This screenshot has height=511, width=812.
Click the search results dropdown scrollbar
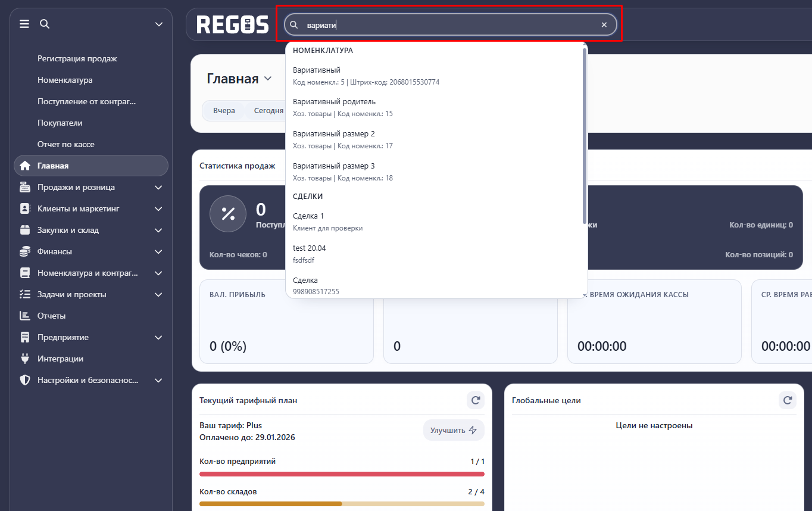(585, 137)
